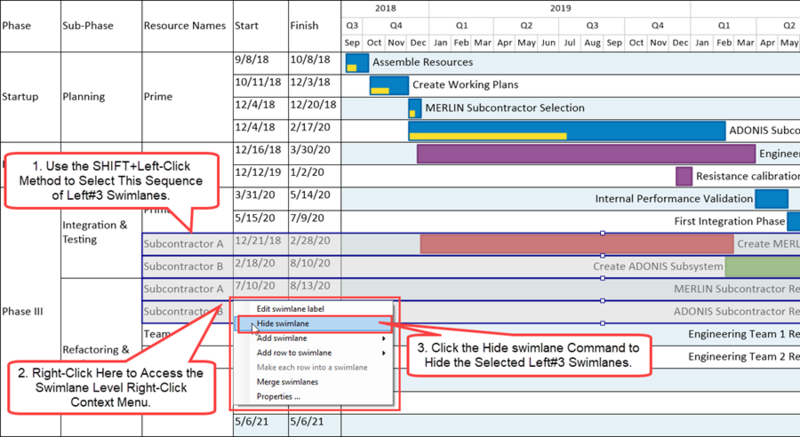This screenshot has width=800, height=437.
Task: Click the 2018 year label in time axis
Action: pyautogui.click(x=385, y=8)
